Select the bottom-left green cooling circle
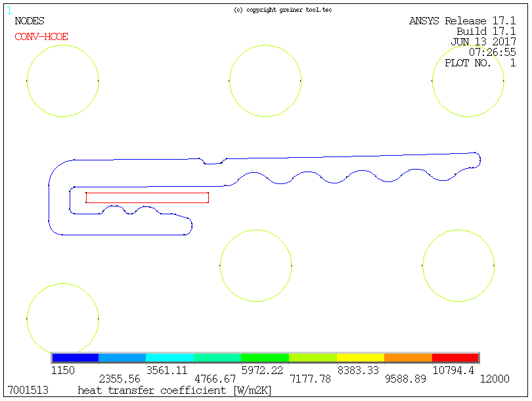The image size is (532, 401). pos(62,318)
